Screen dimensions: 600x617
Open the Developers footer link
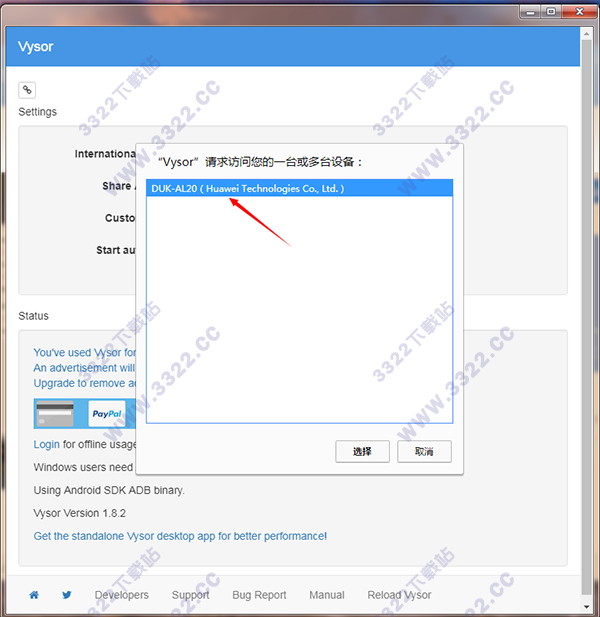[x=122, y=595]
